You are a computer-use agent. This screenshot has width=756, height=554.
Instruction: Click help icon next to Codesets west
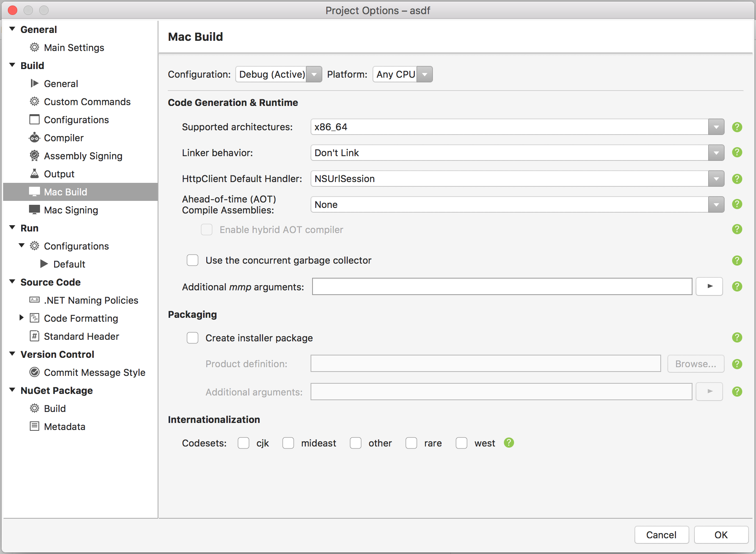509,443
